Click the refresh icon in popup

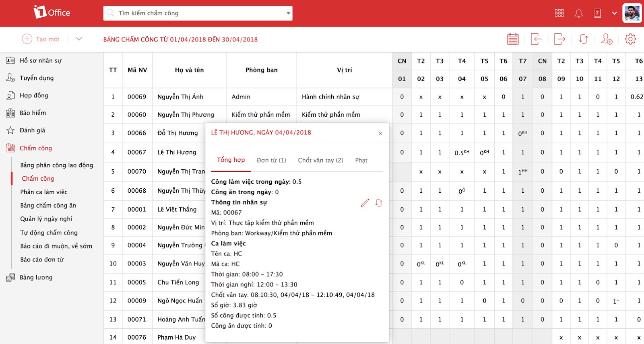[379, 203]
